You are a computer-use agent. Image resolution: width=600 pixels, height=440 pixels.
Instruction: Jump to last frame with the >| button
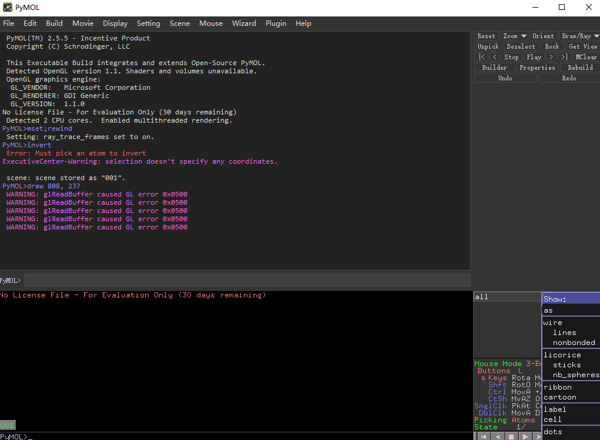(564, 57)
